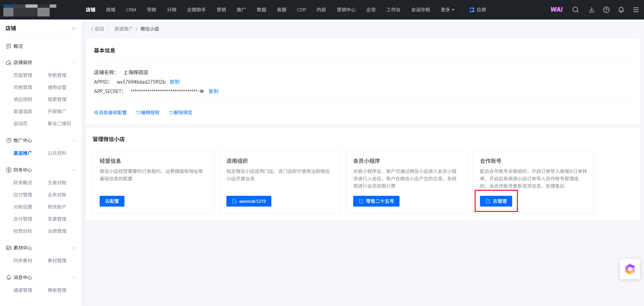The image size is (644, 306).
Task: Open the search magnifier in top bar
Action: (x=576, y=10)
